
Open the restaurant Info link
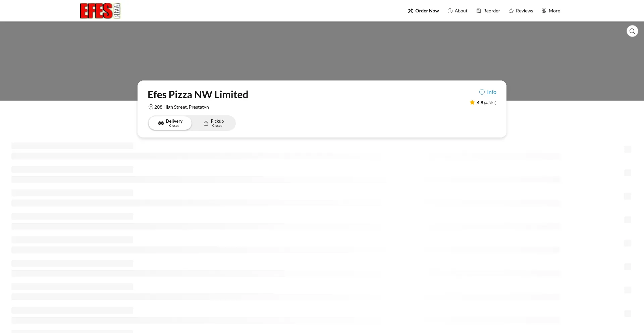(491, 92)
